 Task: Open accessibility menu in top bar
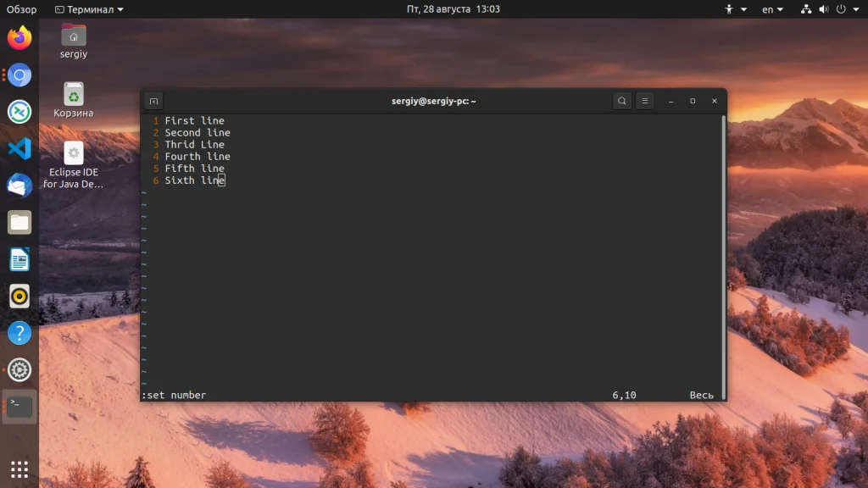tap(736, 9)
